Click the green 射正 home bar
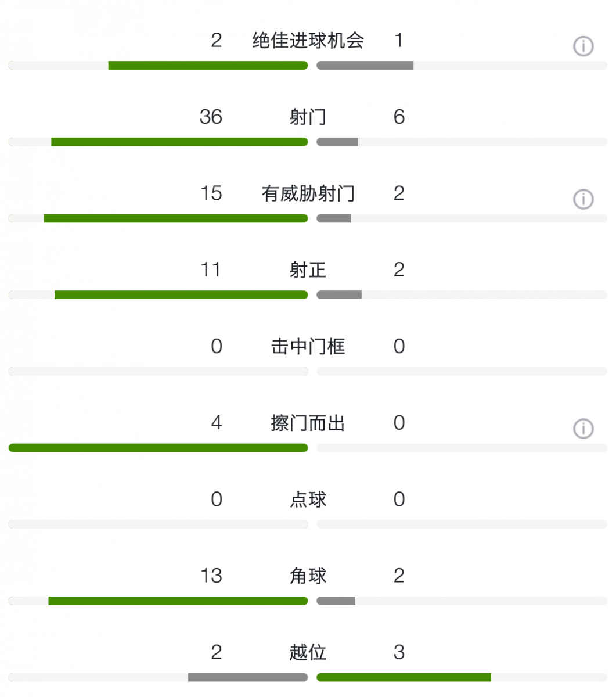Screen dimensions: 616x697 click(181, 295)
